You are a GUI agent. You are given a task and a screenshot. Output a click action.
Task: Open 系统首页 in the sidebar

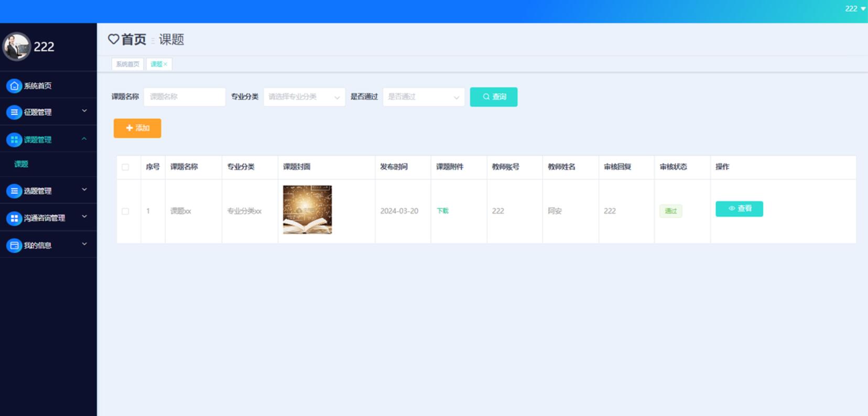point(48,85)
